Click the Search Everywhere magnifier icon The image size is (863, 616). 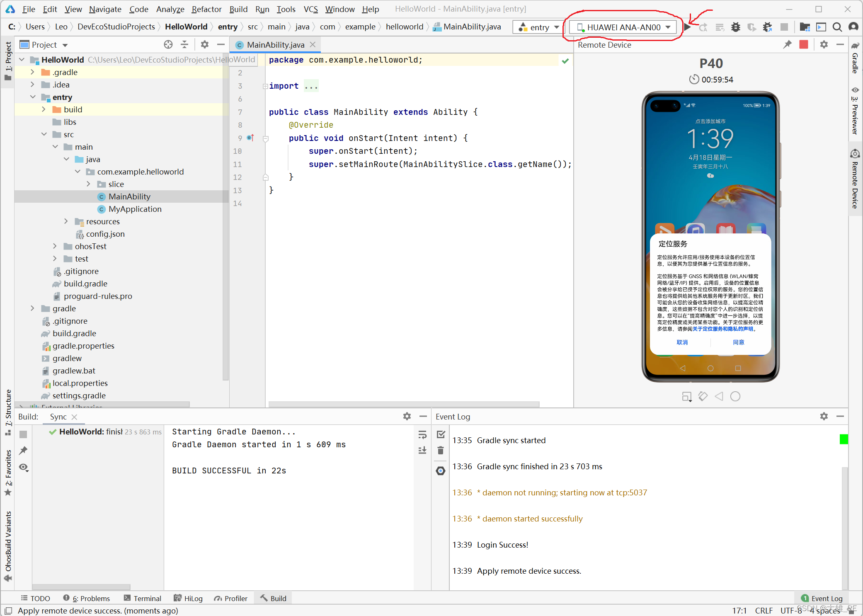(837, 27)
